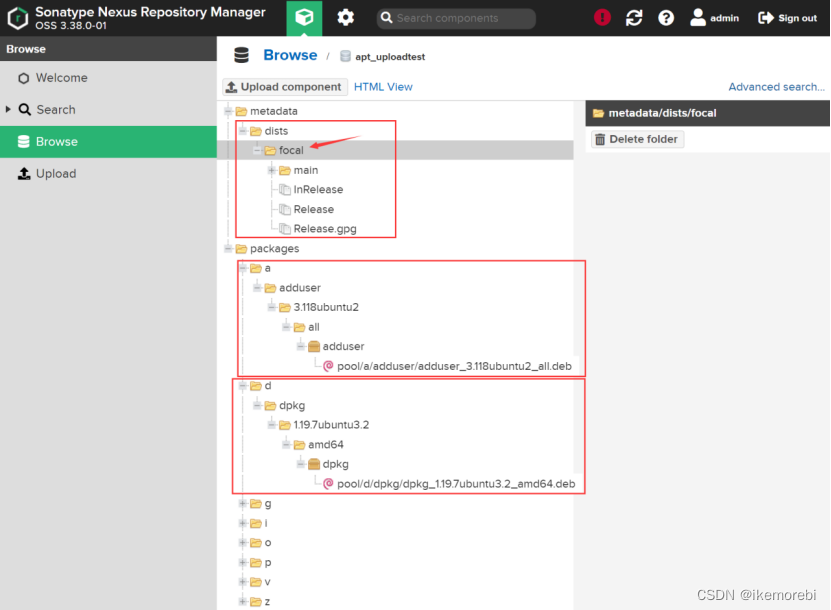Expand the 'g' folder

[x=243, y=503]
